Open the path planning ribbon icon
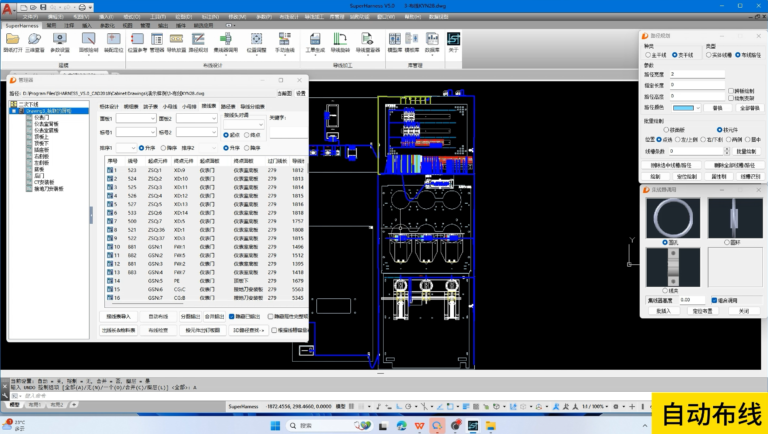768x434 pixels. pos(198,39)
